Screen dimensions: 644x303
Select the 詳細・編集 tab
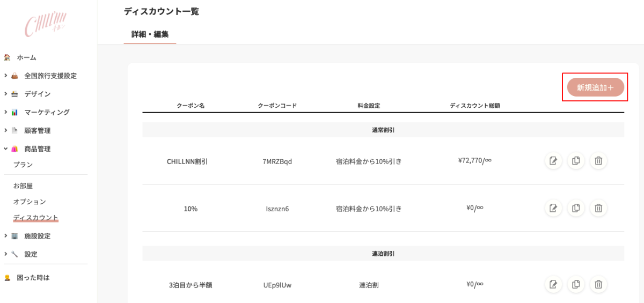[150, 34]
